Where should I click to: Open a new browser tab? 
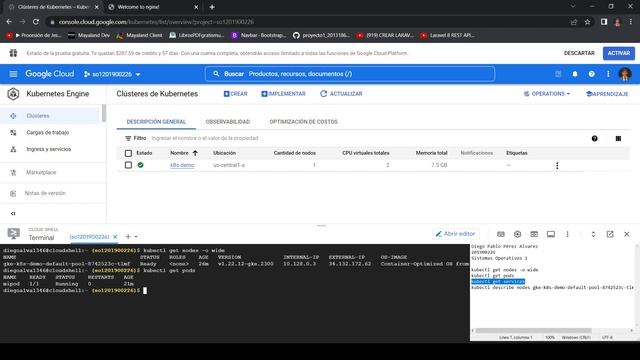click(x=212, y=7)
